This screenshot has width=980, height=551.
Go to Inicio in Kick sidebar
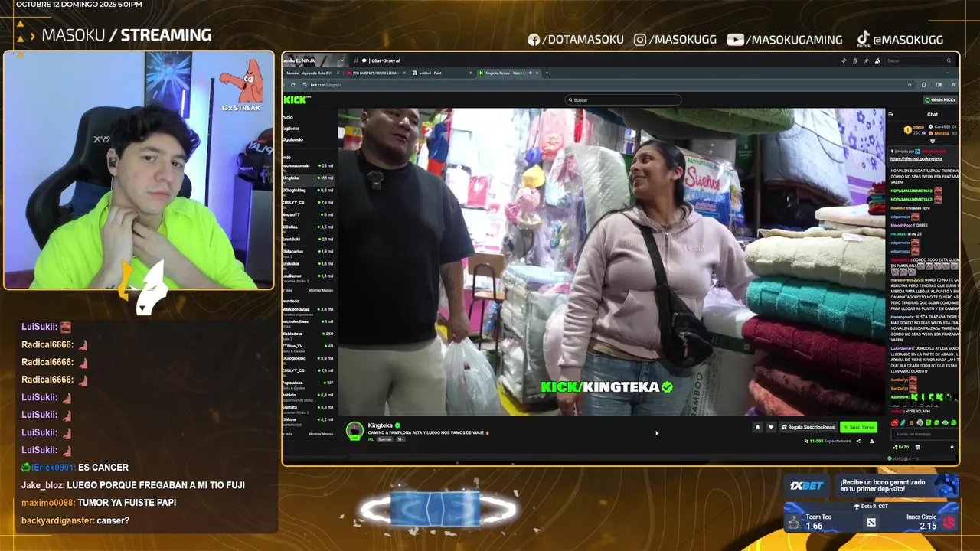tap(288, 117)
